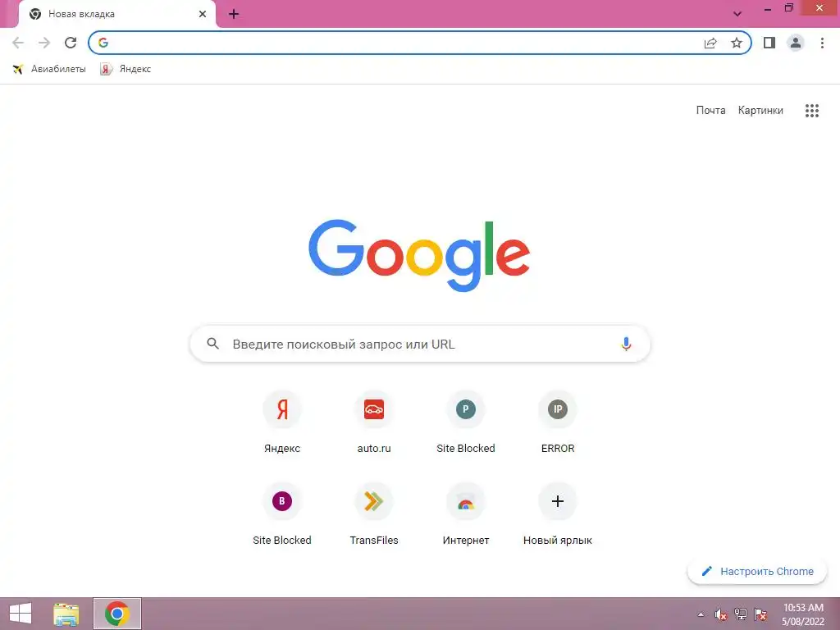Image resolution: width=840 pixels, height=630 pixels.
Task: Go forward using the forward arrow
Action: 44,43
